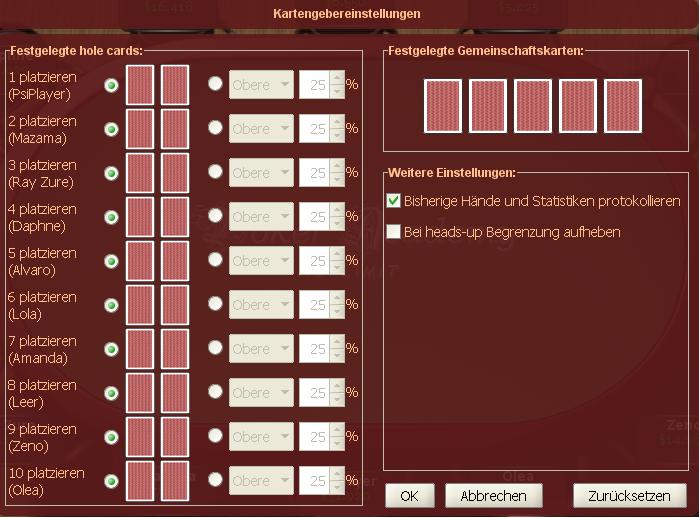This screenshot has height=518, width=700.
Task: Set the third community card
Action: [533, 106]
